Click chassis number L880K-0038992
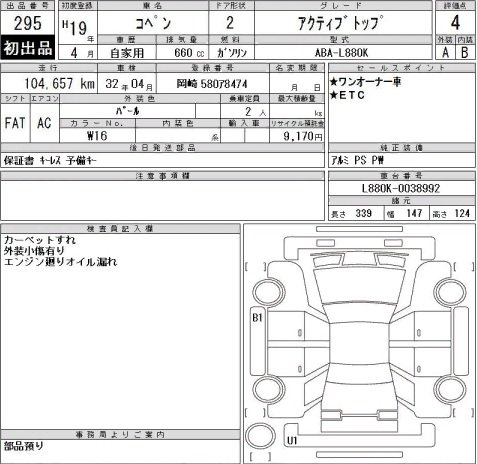 (401, 188)
